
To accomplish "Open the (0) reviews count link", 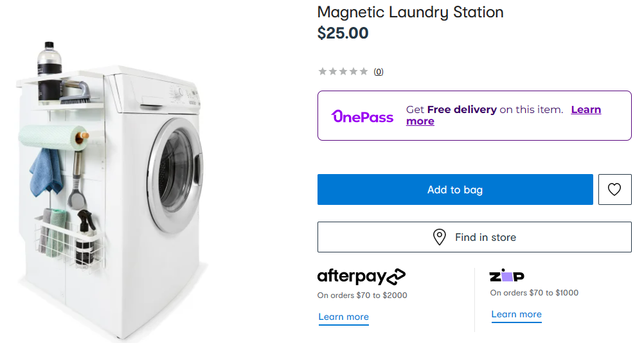I will (x=379, y=71).
